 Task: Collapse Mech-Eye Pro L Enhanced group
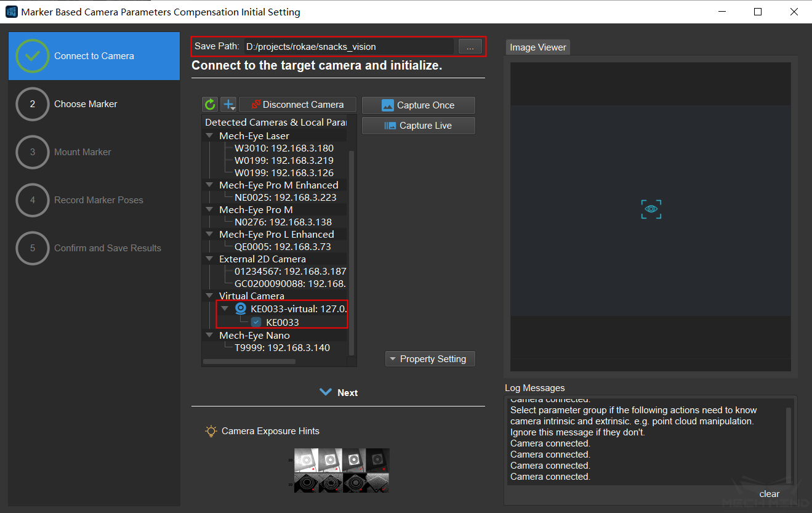[x=210, y=235]
